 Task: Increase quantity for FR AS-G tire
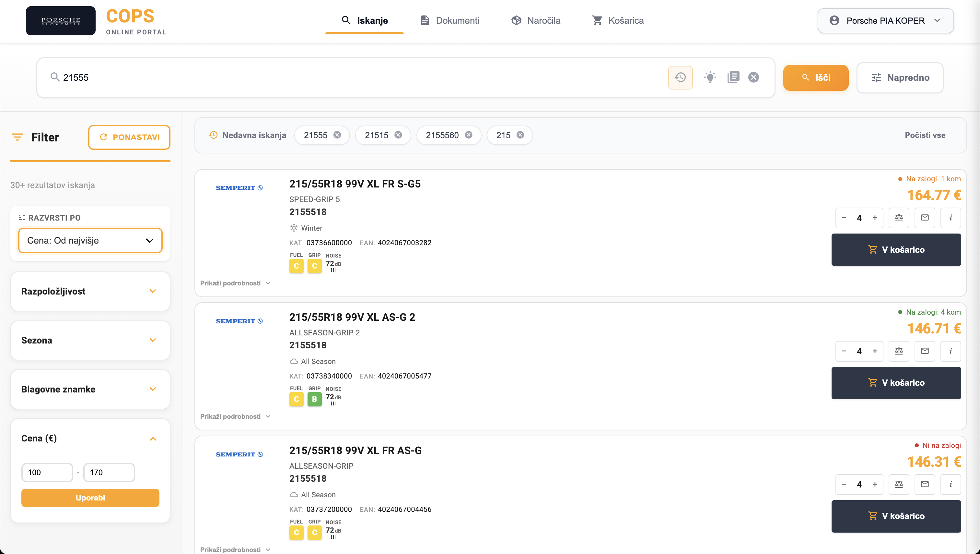(x=875, y=484)
